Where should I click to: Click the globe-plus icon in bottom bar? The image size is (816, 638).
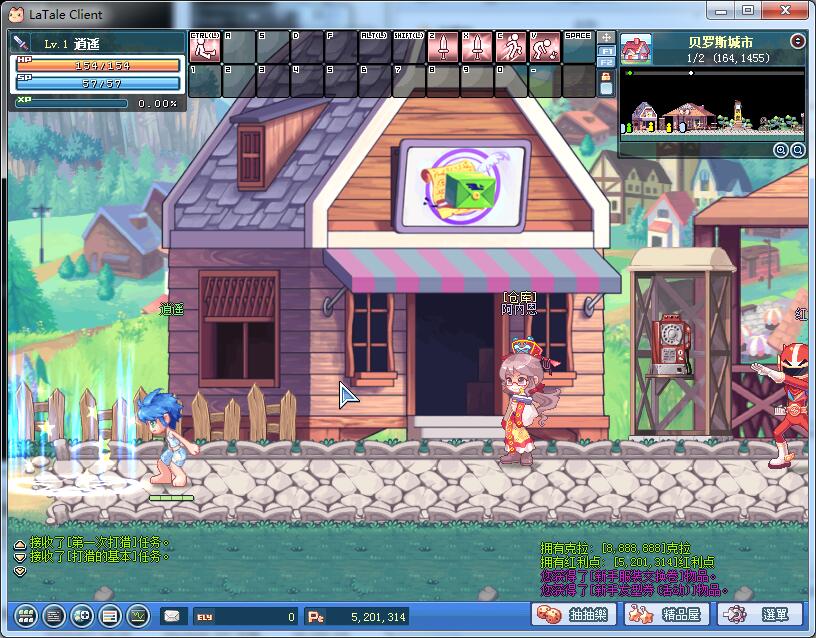(x=82, y=616)
